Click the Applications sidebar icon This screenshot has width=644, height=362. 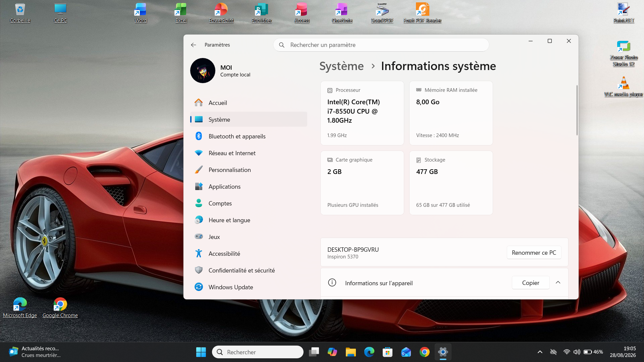(x=199, y=186)
